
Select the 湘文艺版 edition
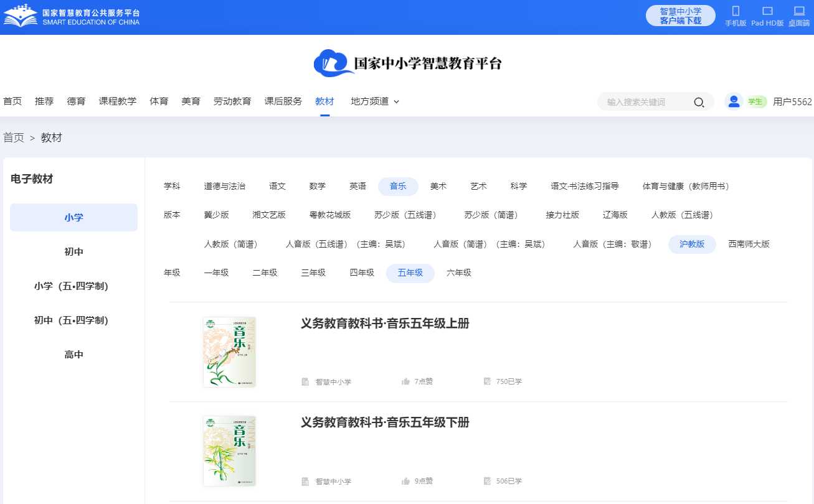(x=269, y=215)
